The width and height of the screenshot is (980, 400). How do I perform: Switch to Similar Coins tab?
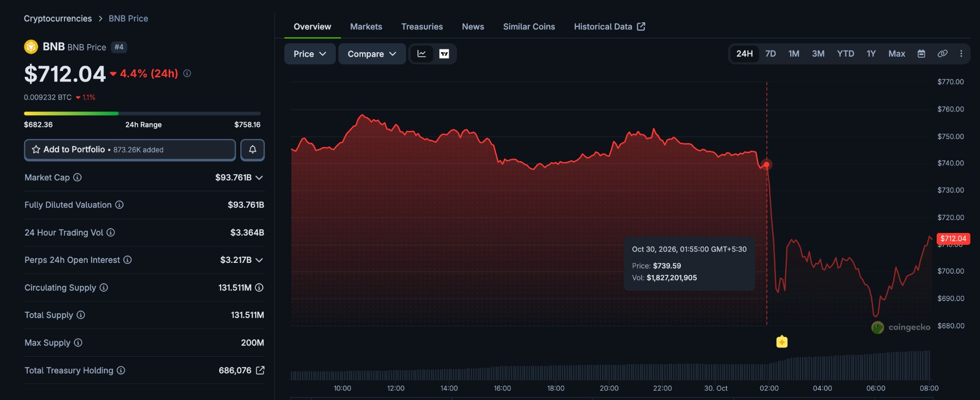coord(529,27)
